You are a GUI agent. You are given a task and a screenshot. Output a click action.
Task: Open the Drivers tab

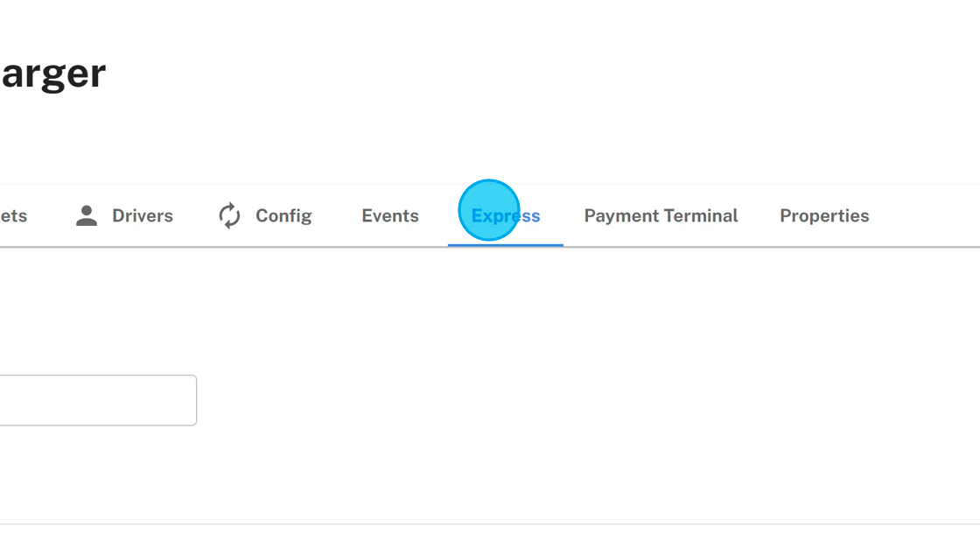[x=123, y=216]
